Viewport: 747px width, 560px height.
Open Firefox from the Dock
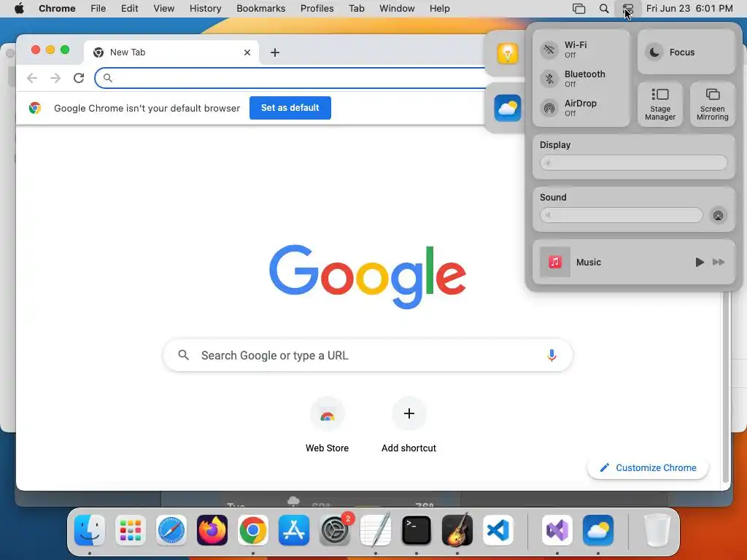tap(212, 530)
